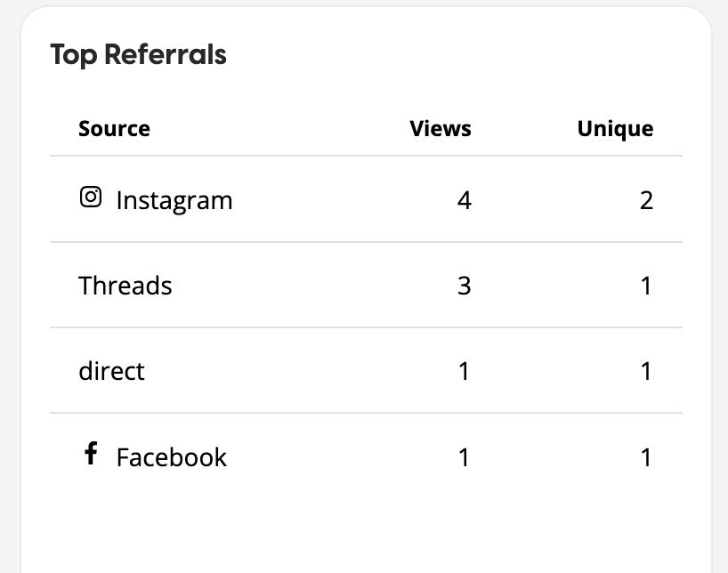Click the Instagram logo icon
This screenshot has height=573, width=728.
pyautogui.click(x=91, y=197)
